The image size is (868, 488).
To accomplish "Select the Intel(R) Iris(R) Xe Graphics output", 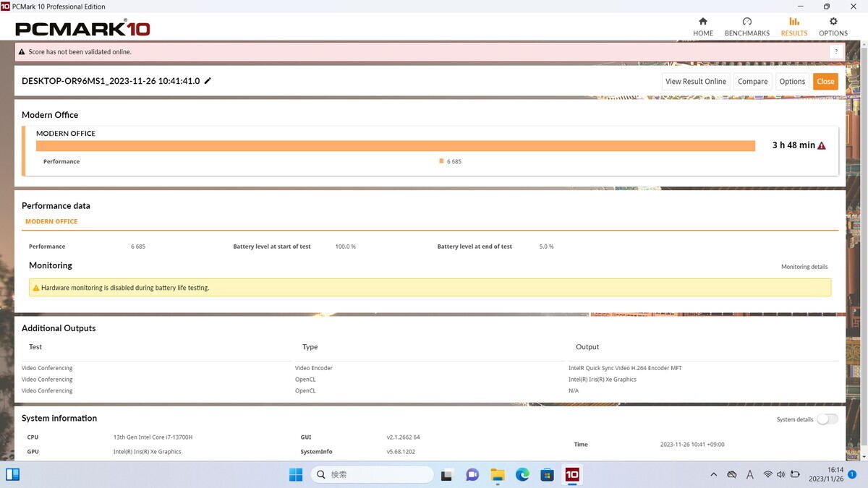I will [x=603, y=380].
